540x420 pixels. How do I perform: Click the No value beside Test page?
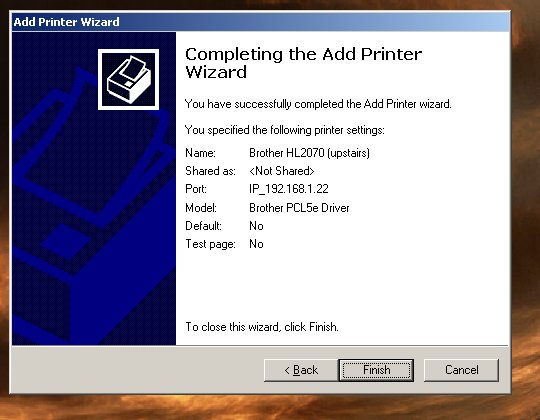[256, 244]
